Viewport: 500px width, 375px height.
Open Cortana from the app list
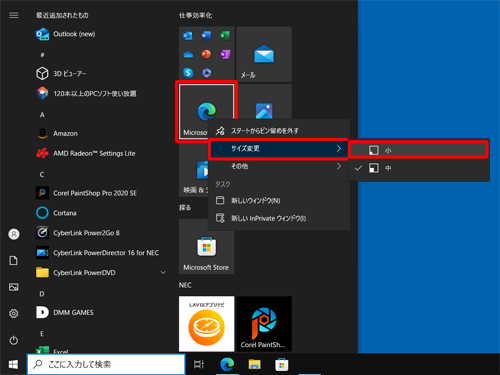pyautogui.click(x=101, y=213)
